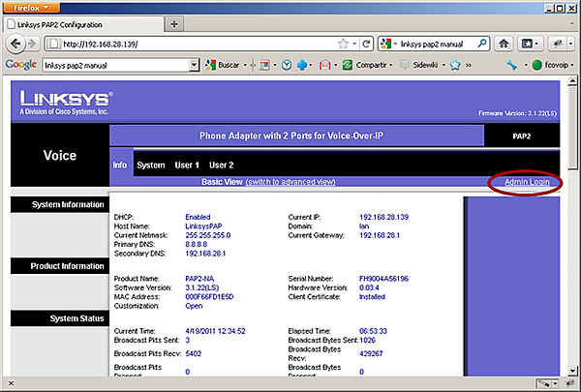Click the clock icon on Google toolbar

[286, 65]
